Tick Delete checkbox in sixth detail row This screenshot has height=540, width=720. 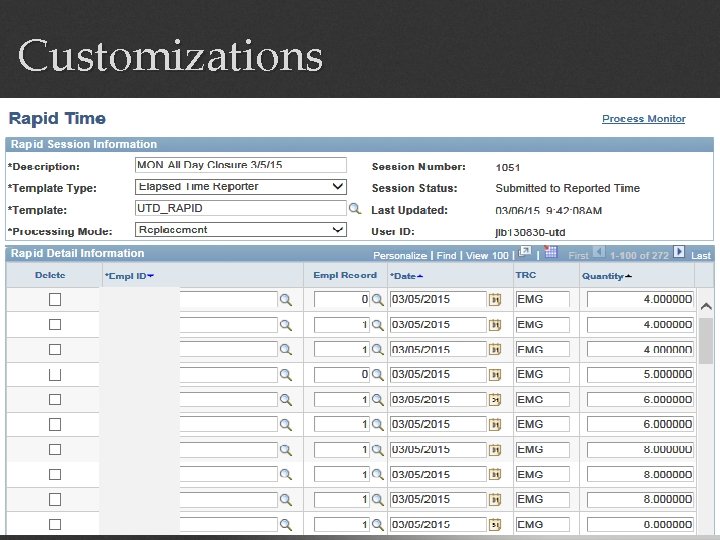tap(55, 424)
